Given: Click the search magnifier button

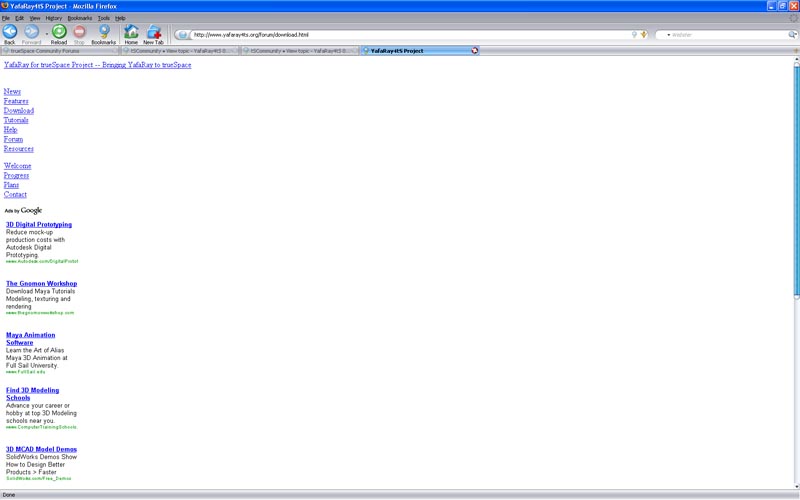Looking at the screenshot, I should click(792, 35).
